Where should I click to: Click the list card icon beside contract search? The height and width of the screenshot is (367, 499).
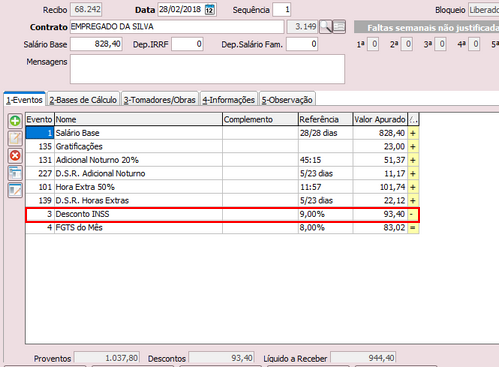(x=339, y=27)
